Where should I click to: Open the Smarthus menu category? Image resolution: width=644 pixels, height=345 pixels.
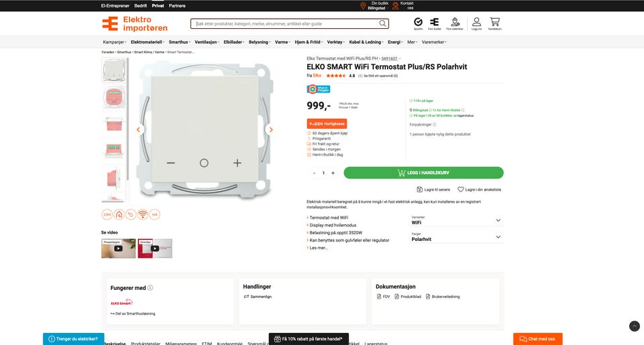click(x=179, y=42)
